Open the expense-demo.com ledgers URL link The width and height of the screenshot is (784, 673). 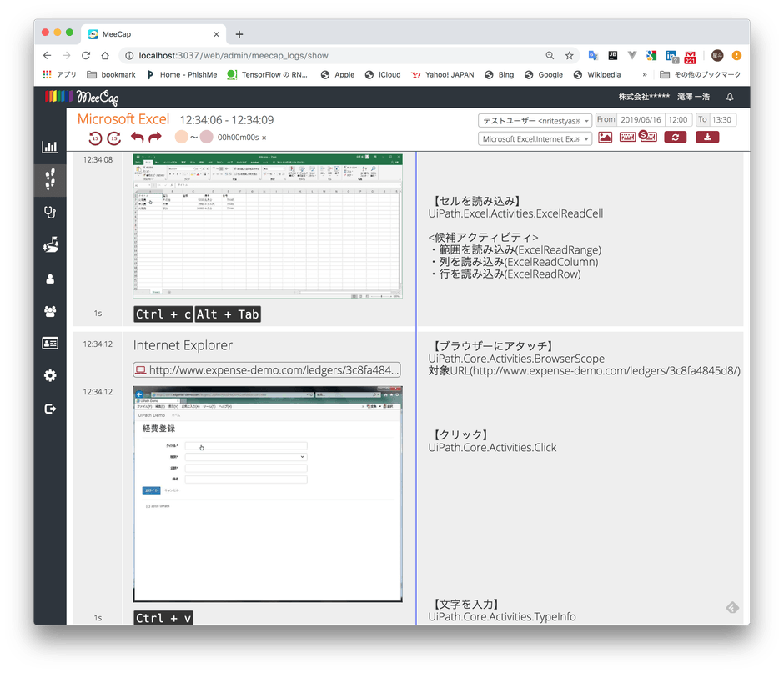(266, 369)
